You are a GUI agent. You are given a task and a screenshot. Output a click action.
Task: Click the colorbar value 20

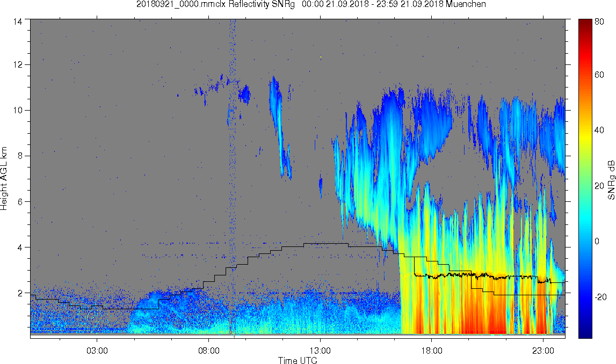[599, 186]
